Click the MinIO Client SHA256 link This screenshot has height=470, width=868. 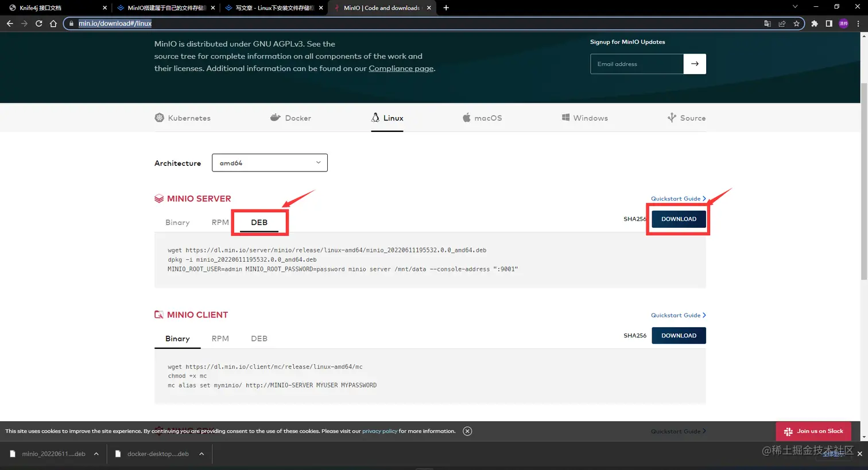(x=635, y=335)
